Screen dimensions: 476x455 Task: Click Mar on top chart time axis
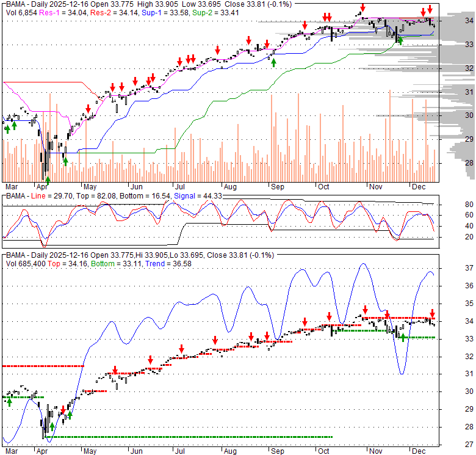point(12,187)
